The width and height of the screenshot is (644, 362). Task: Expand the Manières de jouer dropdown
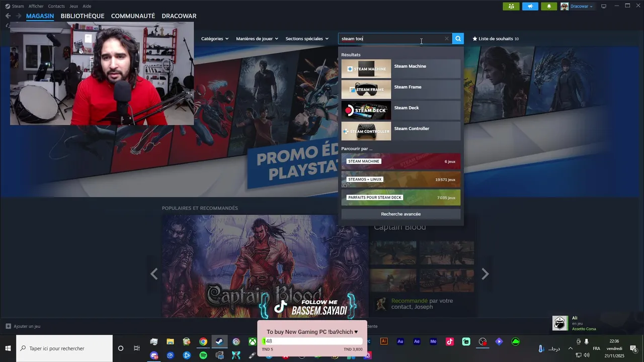click(257, 39)
